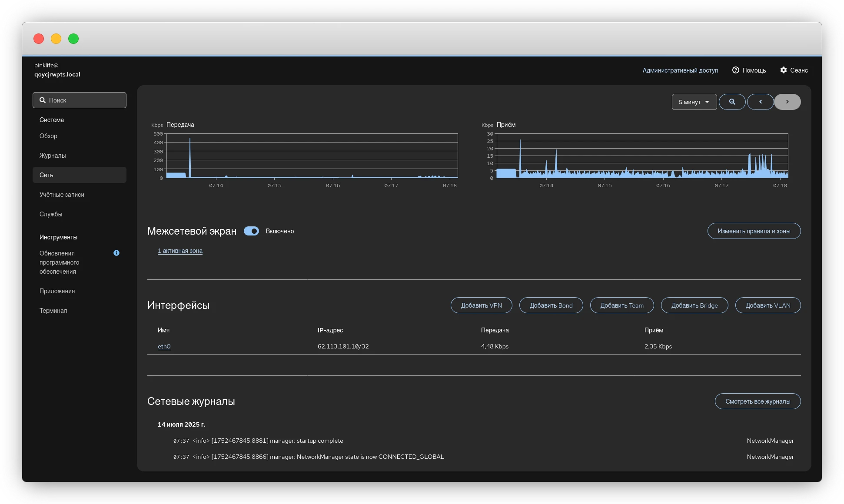Open the Session gear menu

point(794,70)
